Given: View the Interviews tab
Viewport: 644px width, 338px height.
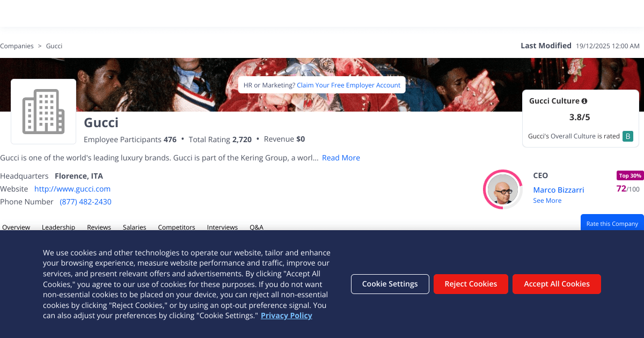Looking at the screenshot, I should click(222, 227).
